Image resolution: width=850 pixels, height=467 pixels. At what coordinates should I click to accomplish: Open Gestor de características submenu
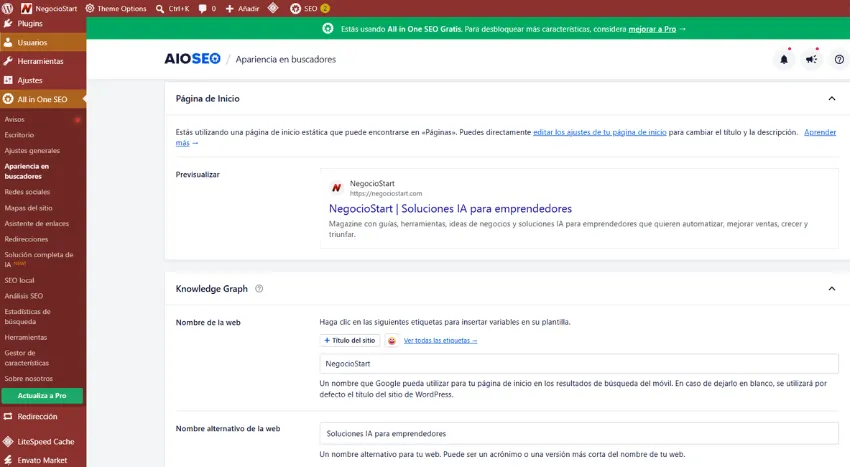click(x=27, y=358)
